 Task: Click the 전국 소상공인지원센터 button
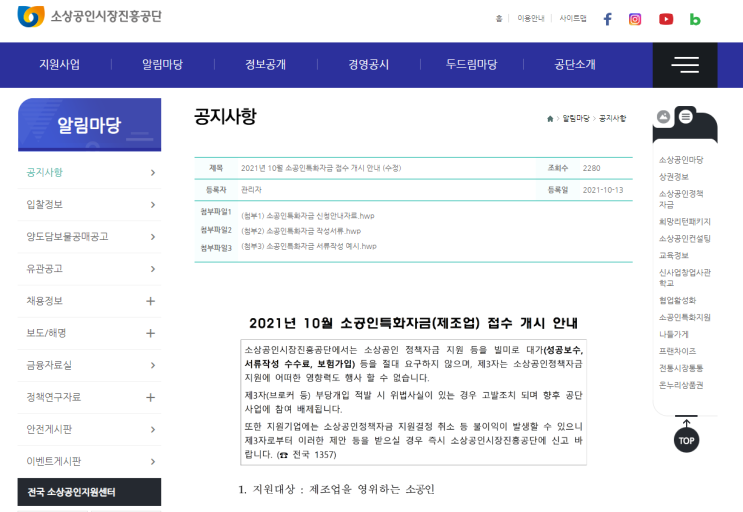click(x=89, y=492)
